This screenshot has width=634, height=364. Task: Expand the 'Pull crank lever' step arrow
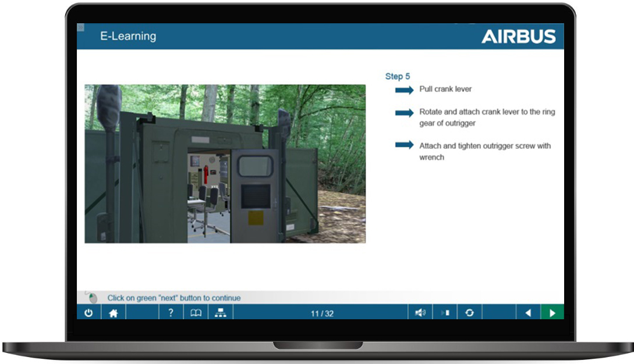[404, 89]
